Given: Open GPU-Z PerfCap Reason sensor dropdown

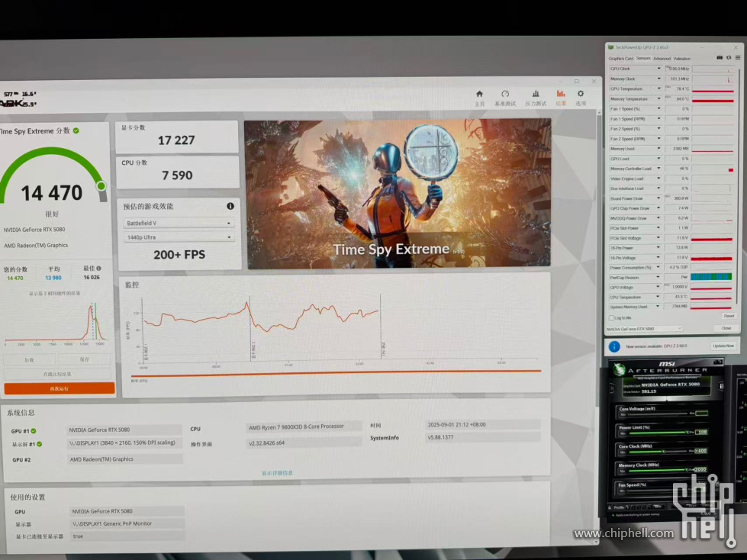Looking at the screenshot, I should (658, 277).
